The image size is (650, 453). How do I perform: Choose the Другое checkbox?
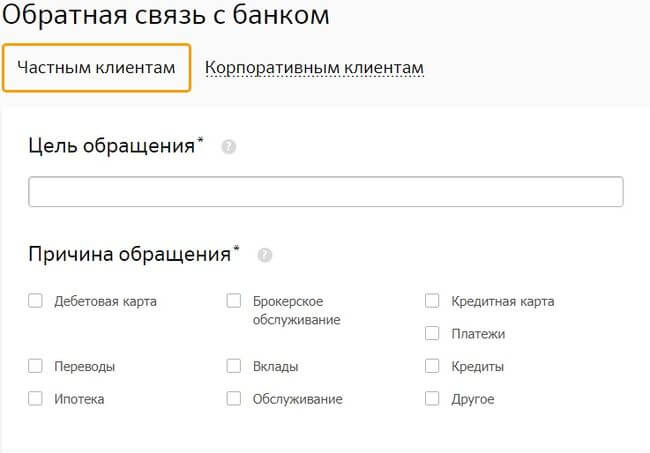click(432, 398)
